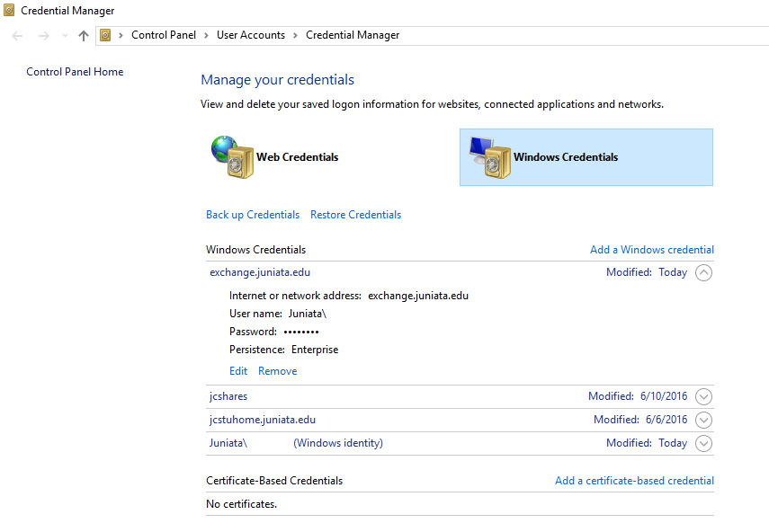Go forward with the forward arrow
769x532 pixels.
coord(44,36)
